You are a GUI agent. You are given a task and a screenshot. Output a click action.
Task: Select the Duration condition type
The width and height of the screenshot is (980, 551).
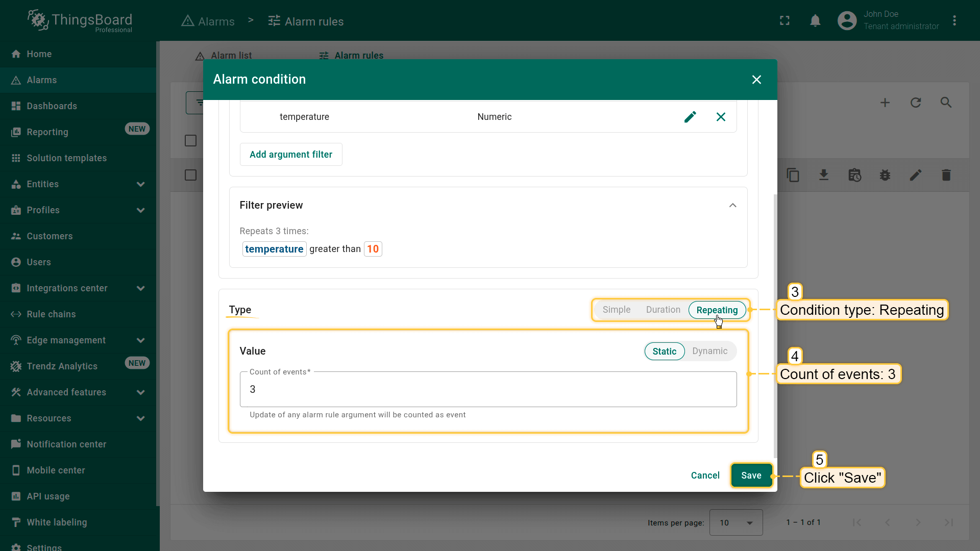[663, 310]
